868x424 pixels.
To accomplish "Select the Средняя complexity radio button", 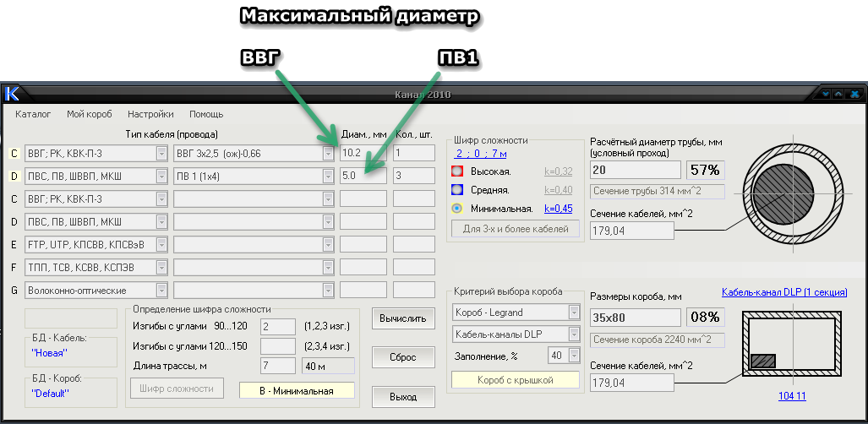I will [x=456, y=190].
